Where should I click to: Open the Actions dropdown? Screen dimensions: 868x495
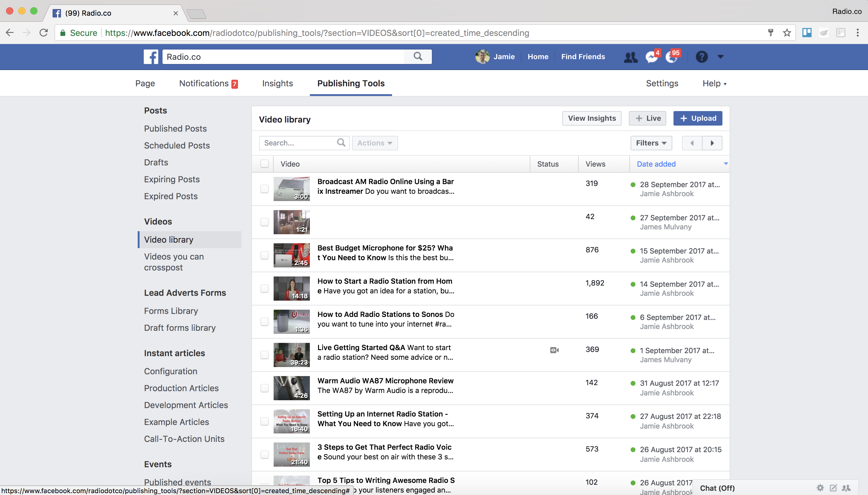pyautogui.click(x=375, y=143)
